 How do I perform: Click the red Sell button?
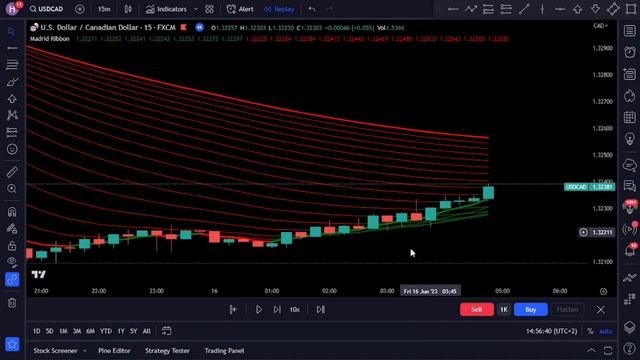pos(476,310)
